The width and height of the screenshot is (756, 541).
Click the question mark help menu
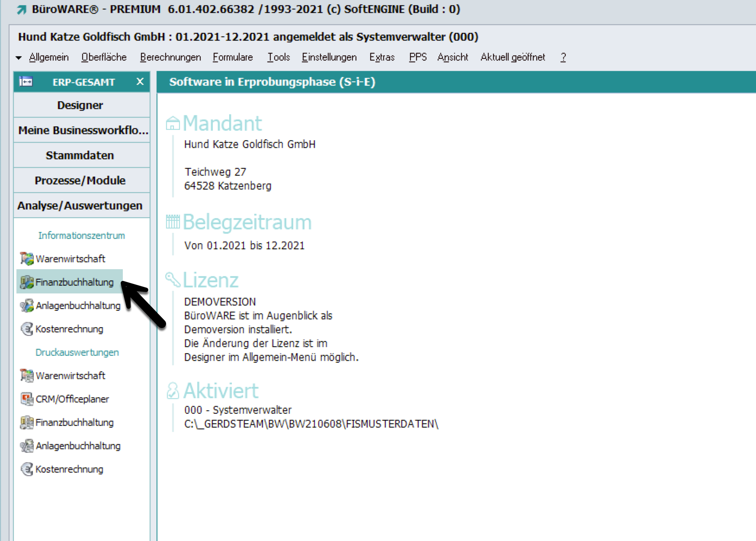tap(563, 58)
